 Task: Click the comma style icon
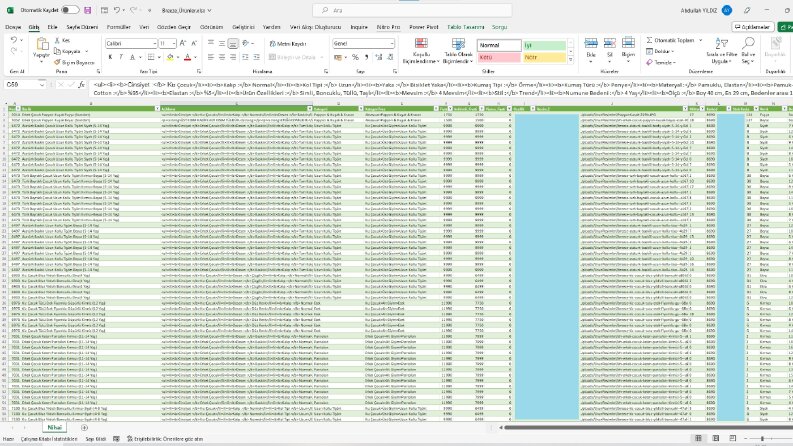pos(366,57)
